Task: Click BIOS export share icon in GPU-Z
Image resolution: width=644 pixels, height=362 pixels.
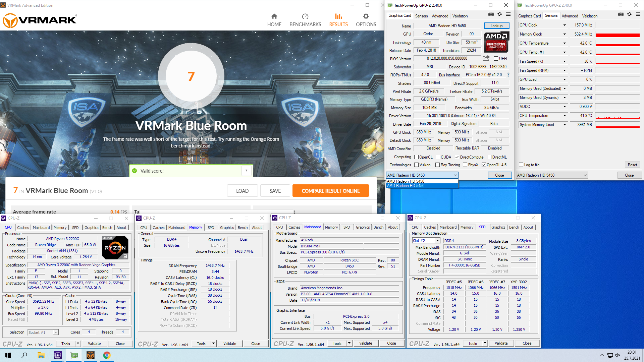Action: (486, 58)
